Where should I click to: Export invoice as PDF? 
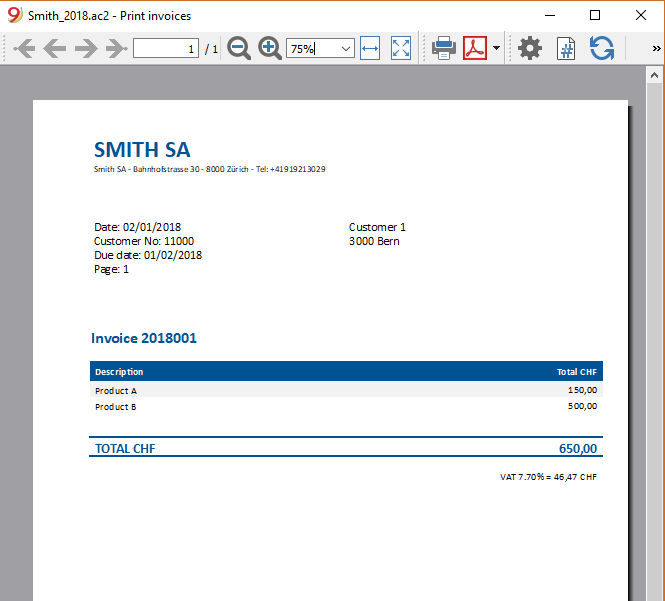[475, 48]
